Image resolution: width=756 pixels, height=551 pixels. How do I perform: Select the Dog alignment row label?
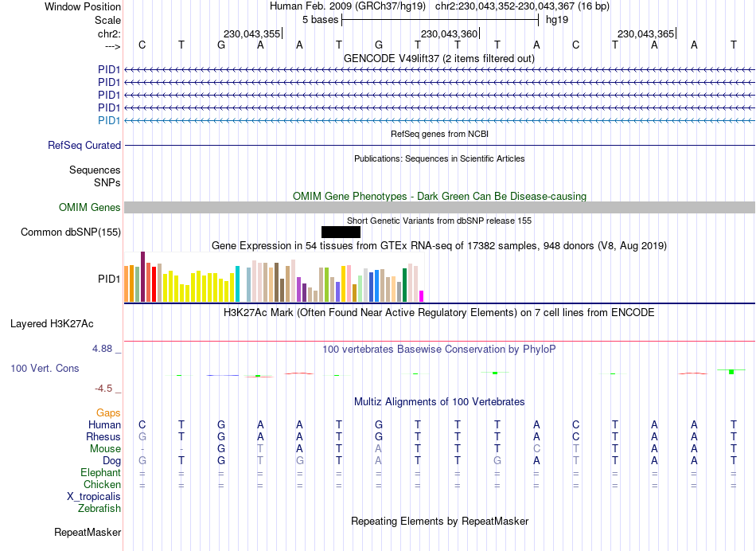coord(111,461)
